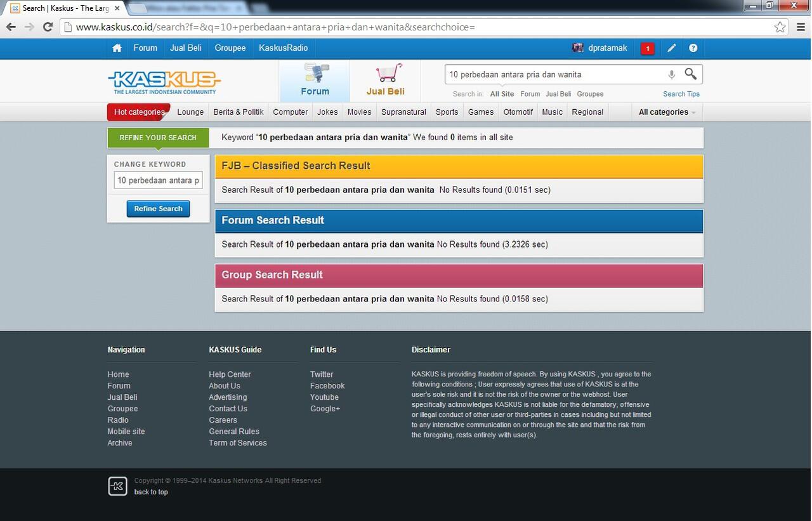Screen dimensions: 812x521
Task: Open footer Twitter link
Action: click(x=322, y=374)
